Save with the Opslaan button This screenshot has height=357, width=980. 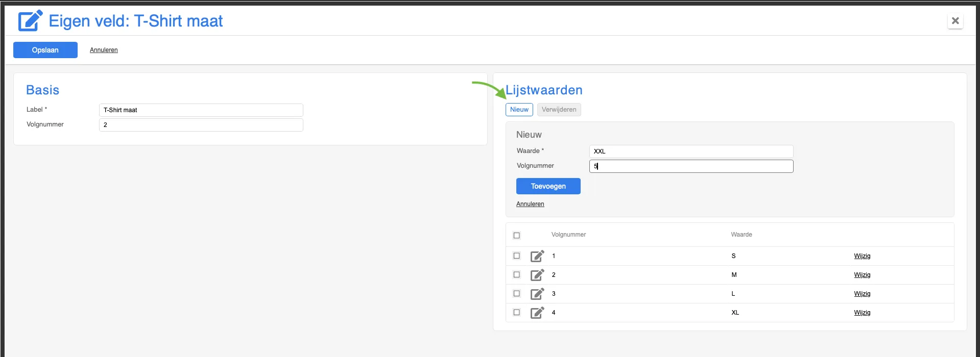pos(45,50)
